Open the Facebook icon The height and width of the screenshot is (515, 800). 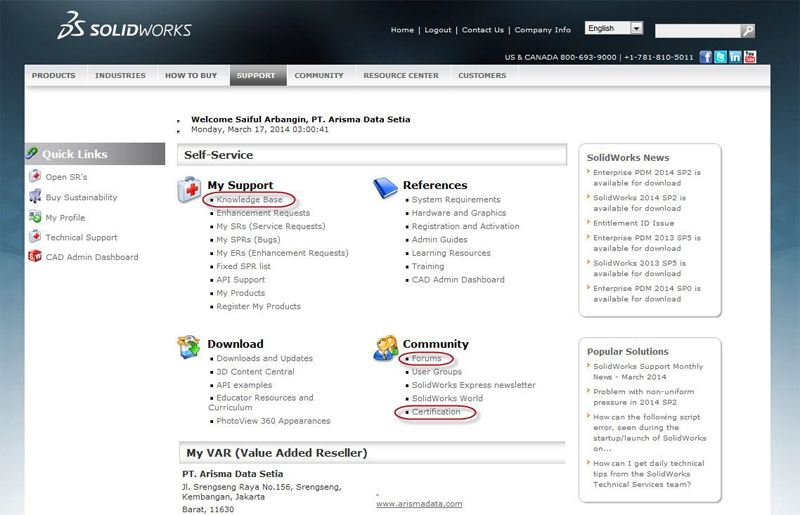point(706,57)
